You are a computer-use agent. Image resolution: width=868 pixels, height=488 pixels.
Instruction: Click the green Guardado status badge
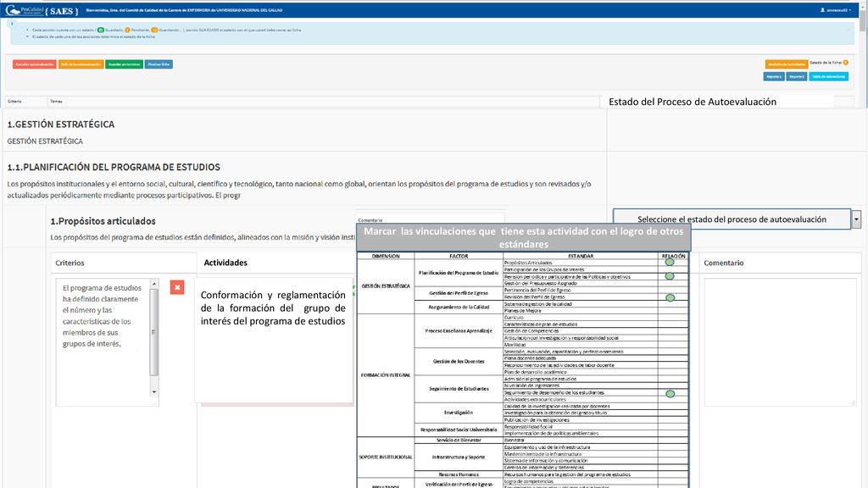pos(100,30)
